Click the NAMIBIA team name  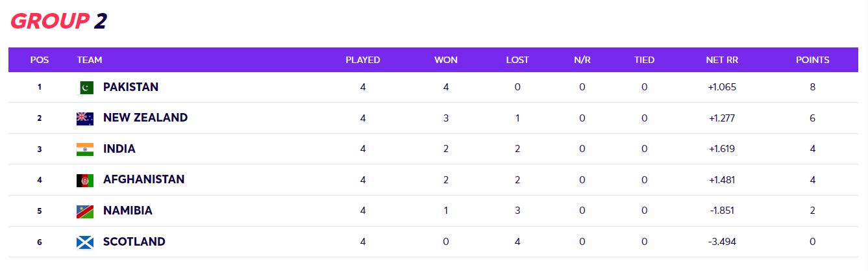tap(127, 211)
